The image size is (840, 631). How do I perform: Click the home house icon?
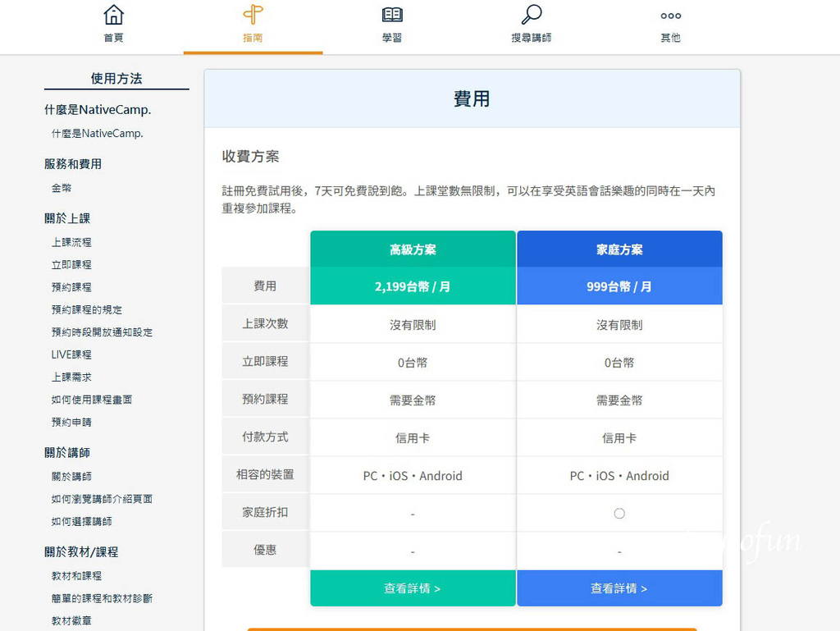click(x=113, y=15)
